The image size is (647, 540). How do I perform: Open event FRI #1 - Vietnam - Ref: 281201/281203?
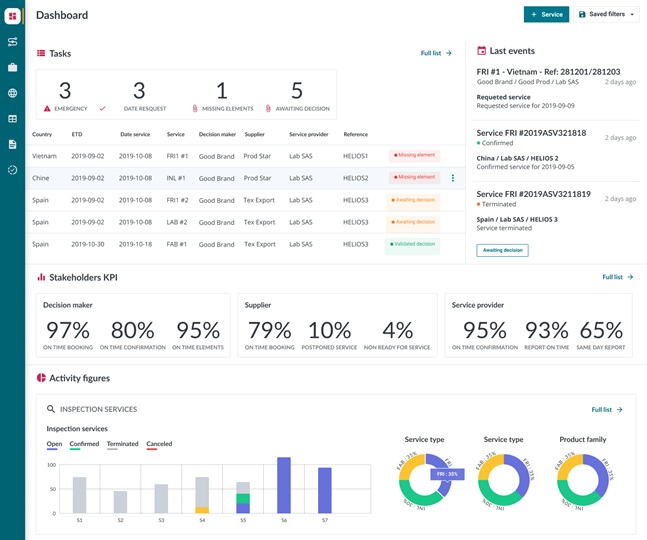pyautogui.click(x=548, y=71)
